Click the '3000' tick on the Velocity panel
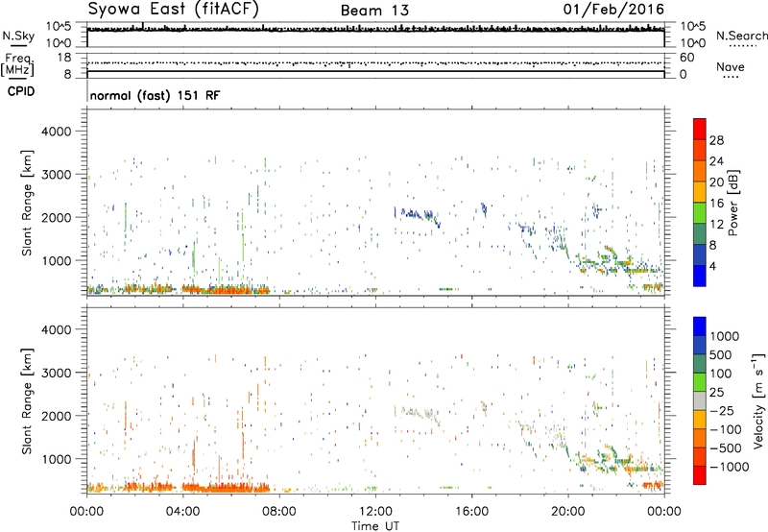The height and width of the screenshot is (532, 768). [56, 373]
